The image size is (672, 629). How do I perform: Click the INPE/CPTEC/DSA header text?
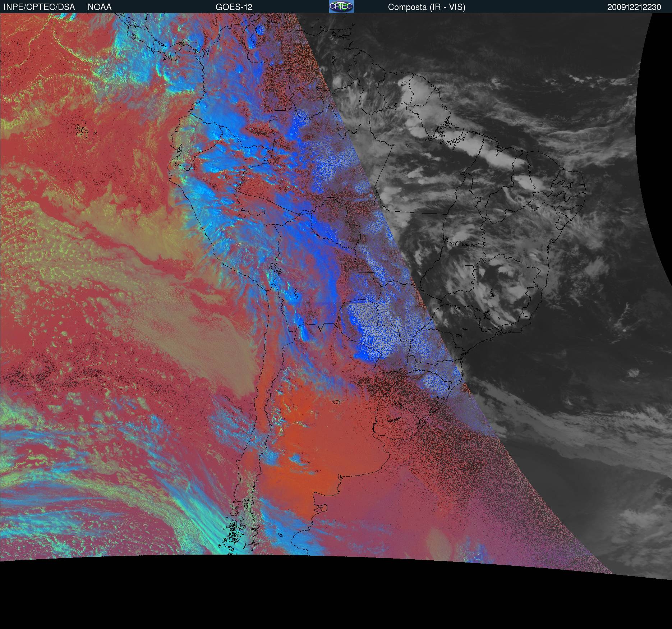point(39,7)
